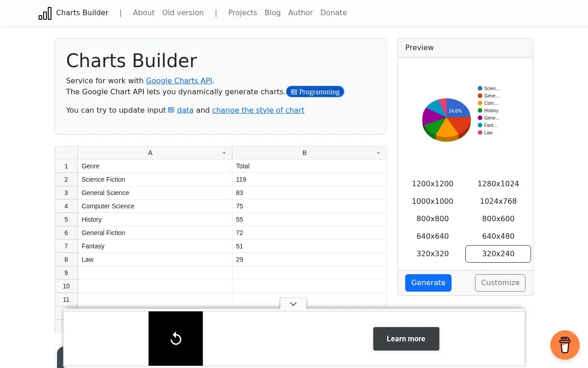Click the green History legend dot
588x368 pixels.
point(480,110)
